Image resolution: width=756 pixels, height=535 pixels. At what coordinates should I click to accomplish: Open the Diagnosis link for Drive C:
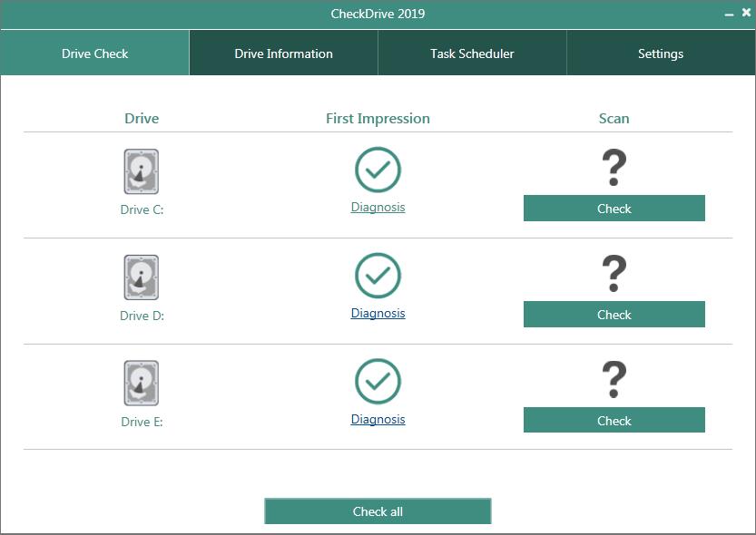(378, 208)
